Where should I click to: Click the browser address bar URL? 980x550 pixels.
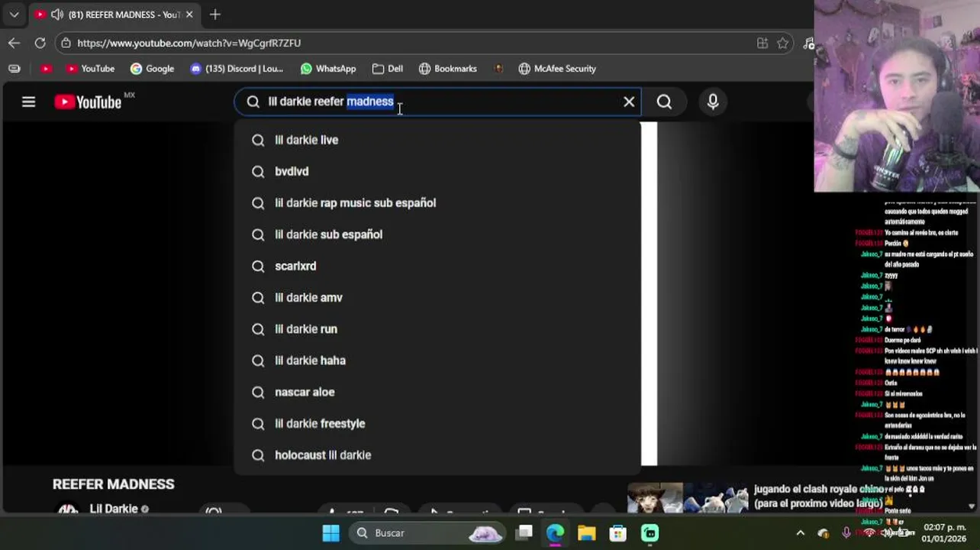click(x=189, y=44)
